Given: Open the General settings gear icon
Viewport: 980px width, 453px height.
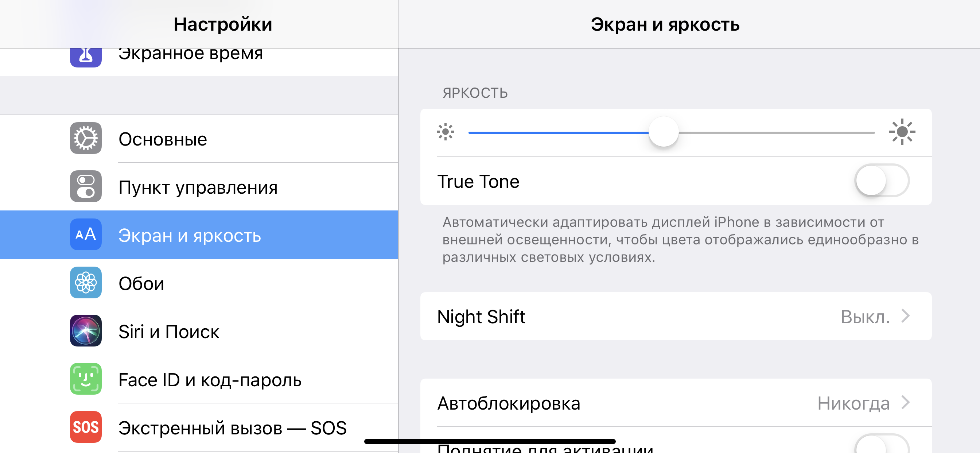Looking at the screenshot, I should (86, 138).
